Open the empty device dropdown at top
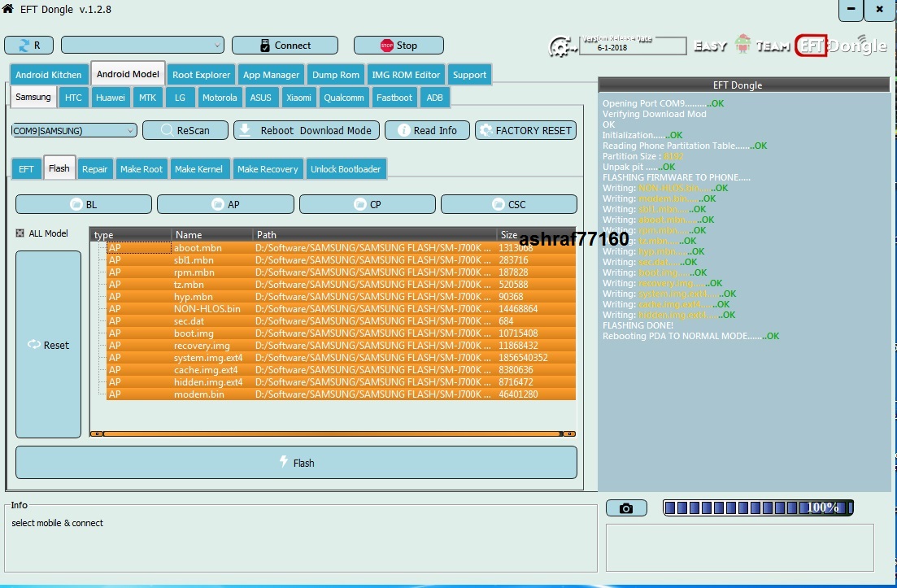The image size is (897, 588). pyautogui.click(x=142, y=46)
